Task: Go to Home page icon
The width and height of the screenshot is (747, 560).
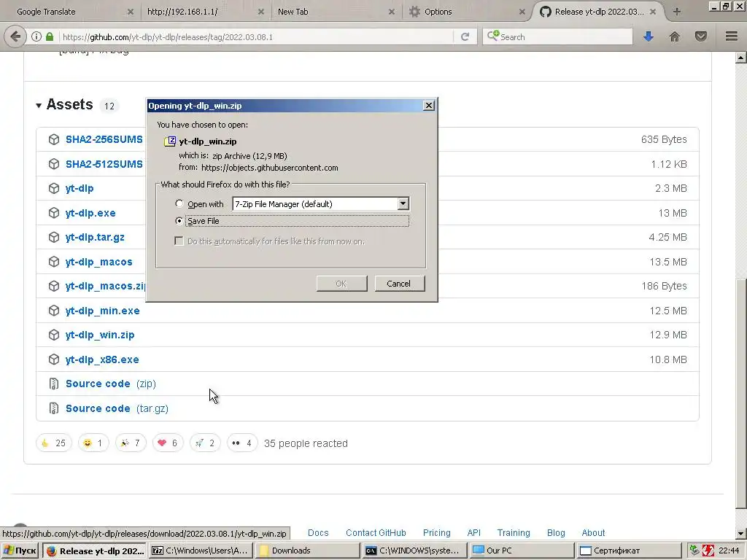Action: (x=675, y=36)
